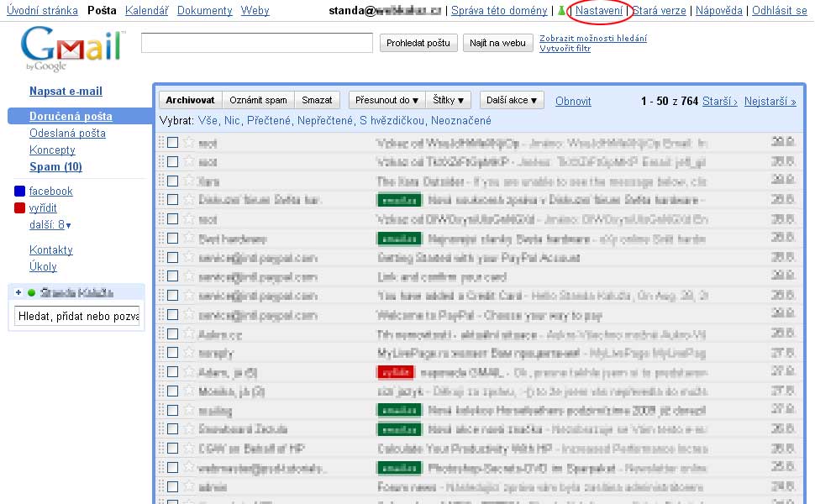Click the chat "Hledat, přidat nebo pozvat" field
The height and width of the screenshot is (504, 815).
click(77, 316)
